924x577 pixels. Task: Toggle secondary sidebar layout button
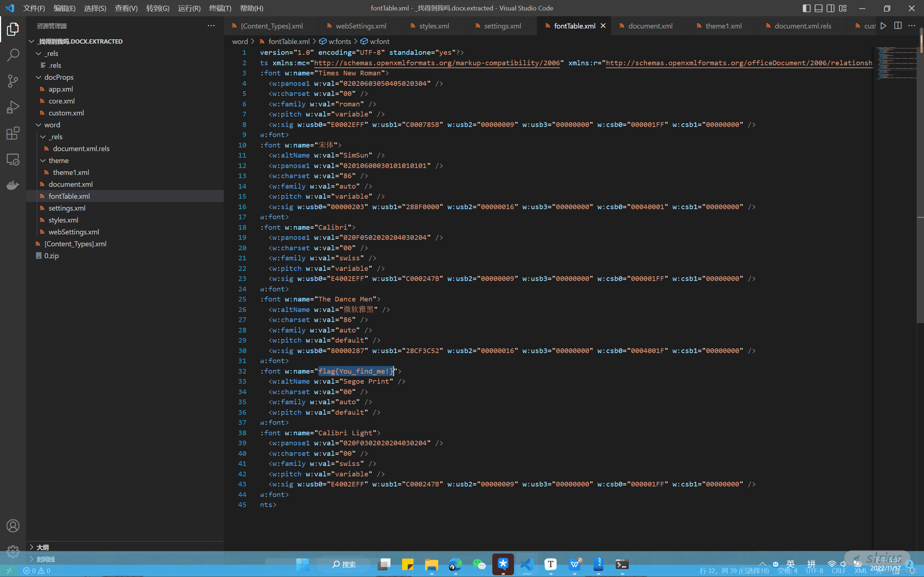(x=831, y=8)
